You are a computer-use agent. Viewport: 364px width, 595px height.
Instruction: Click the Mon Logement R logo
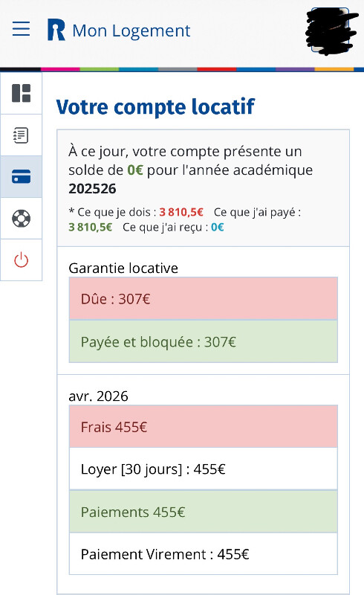point(56,30)
